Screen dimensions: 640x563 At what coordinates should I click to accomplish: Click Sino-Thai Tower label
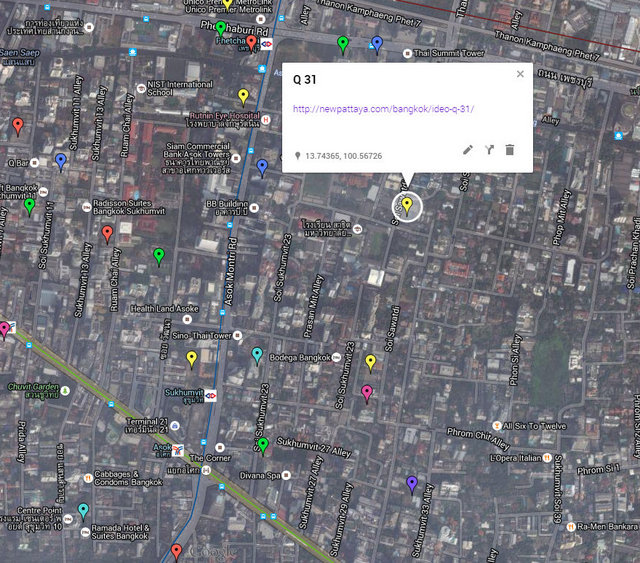(202, 336)
